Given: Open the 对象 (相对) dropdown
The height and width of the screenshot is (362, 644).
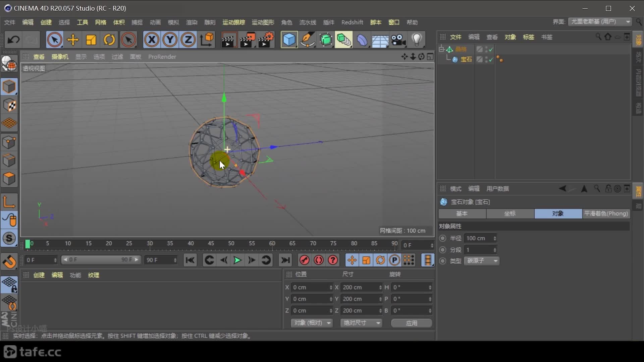Looking at the screenshot, I should coord(312,323).
